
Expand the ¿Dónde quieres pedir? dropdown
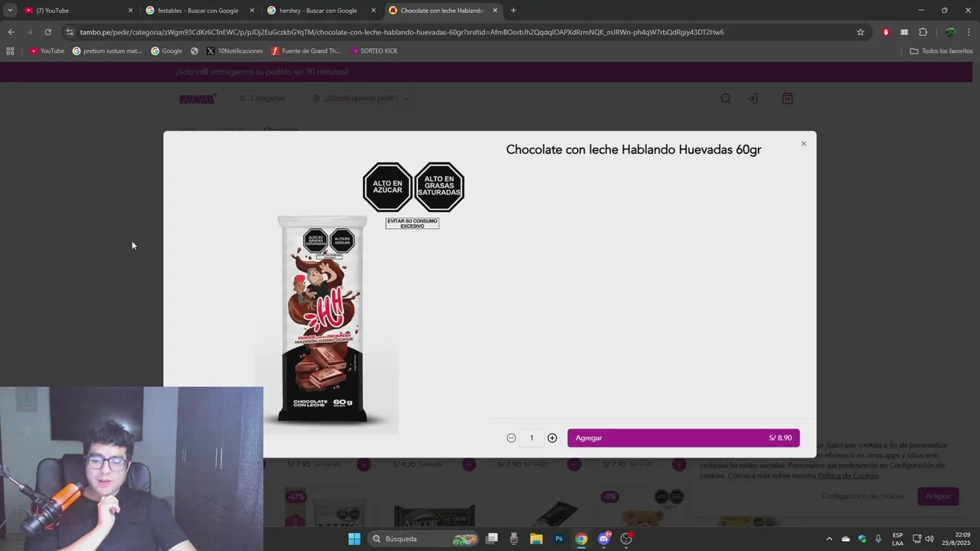click(361, 98)
